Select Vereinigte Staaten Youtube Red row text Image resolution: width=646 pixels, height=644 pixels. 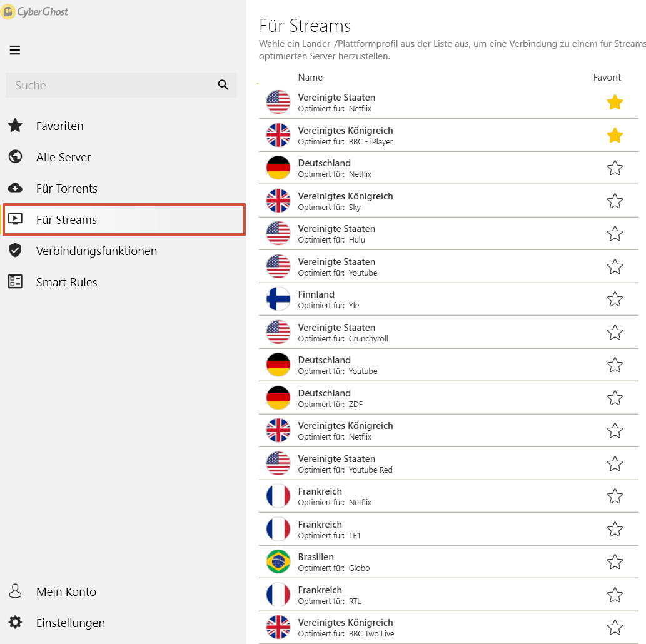click(345, 464)
